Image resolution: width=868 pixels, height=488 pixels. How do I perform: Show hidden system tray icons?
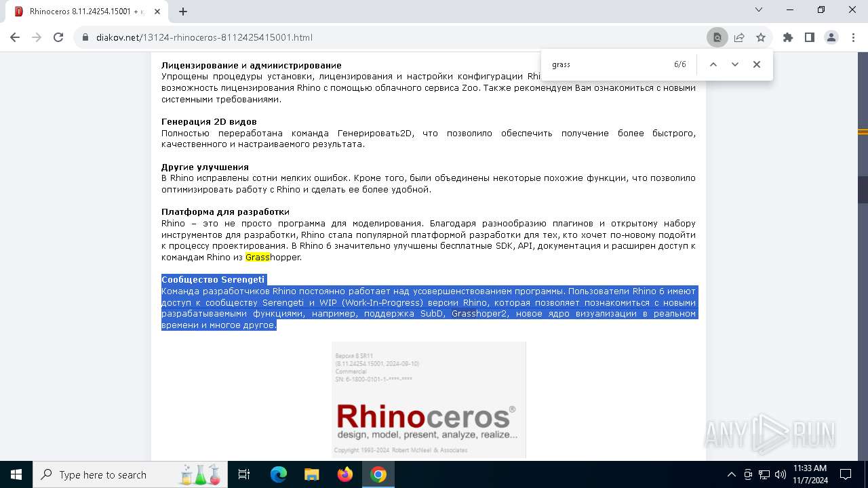[731, 474]
